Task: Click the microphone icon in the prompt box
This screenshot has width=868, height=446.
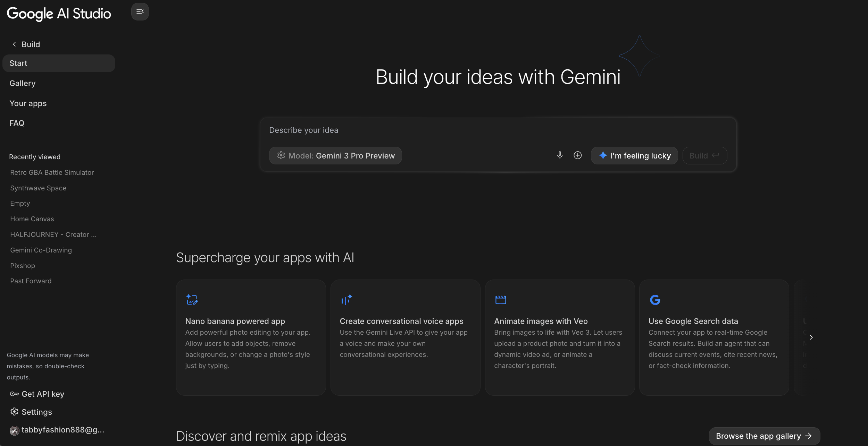Action: pyautogui.click(x=560, y=155)
